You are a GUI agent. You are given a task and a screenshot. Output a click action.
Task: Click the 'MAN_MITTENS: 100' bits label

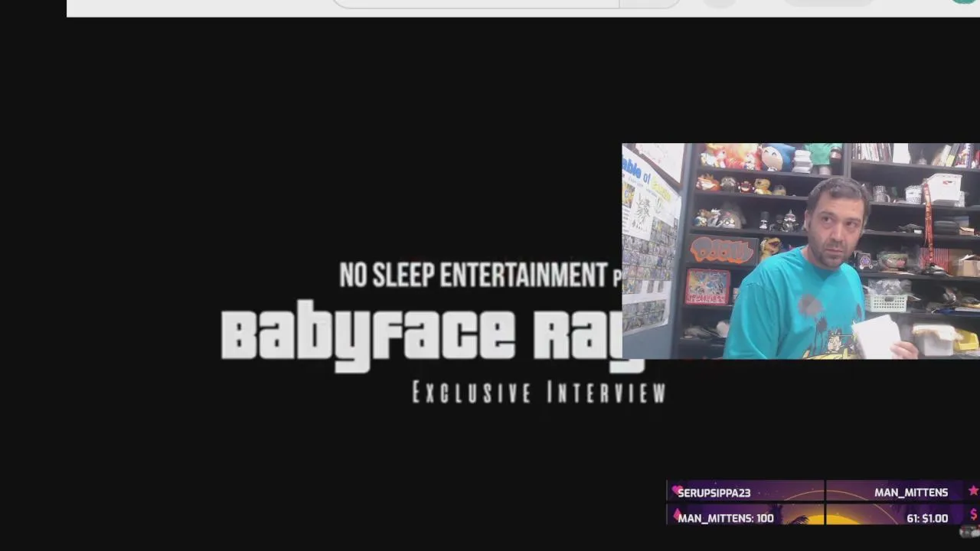726,518
